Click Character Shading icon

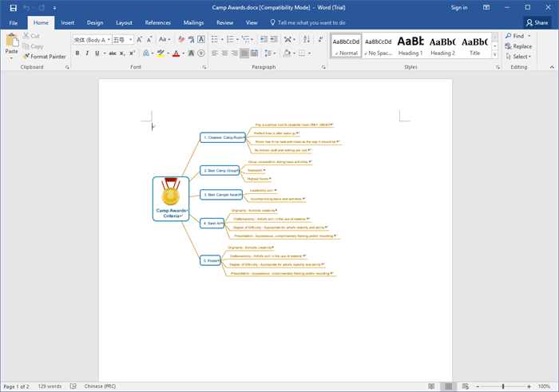point(191,53)
